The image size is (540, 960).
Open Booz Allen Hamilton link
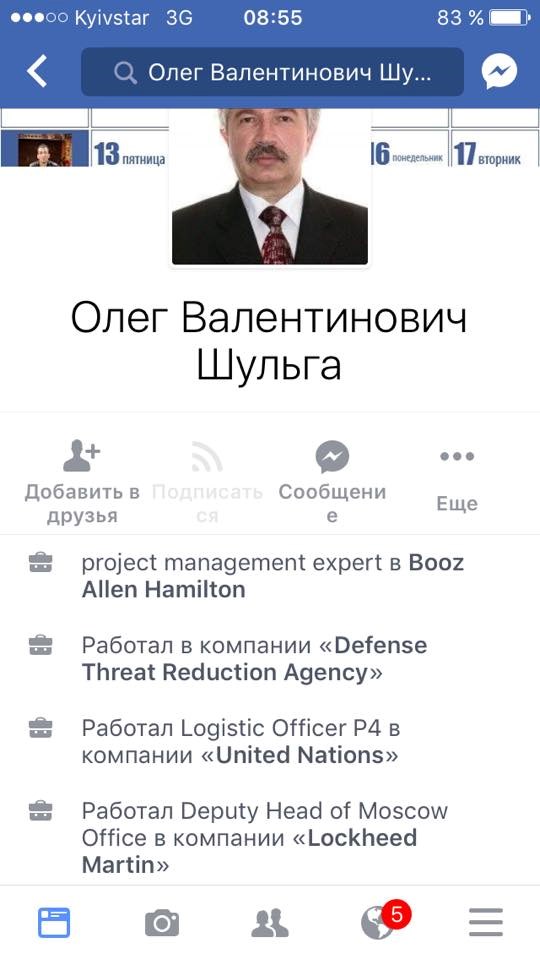point(272,576)
